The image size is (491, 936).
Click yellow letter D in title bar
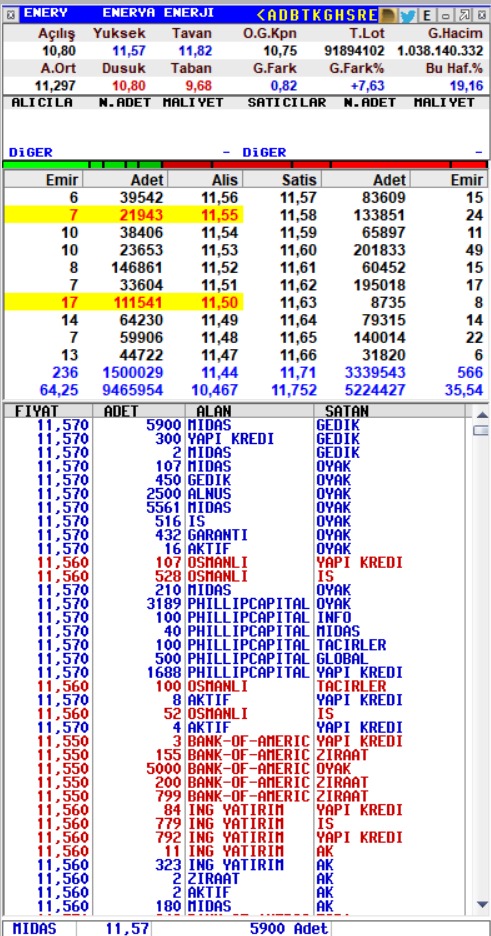pyautogui.click(x=285, y=15)
